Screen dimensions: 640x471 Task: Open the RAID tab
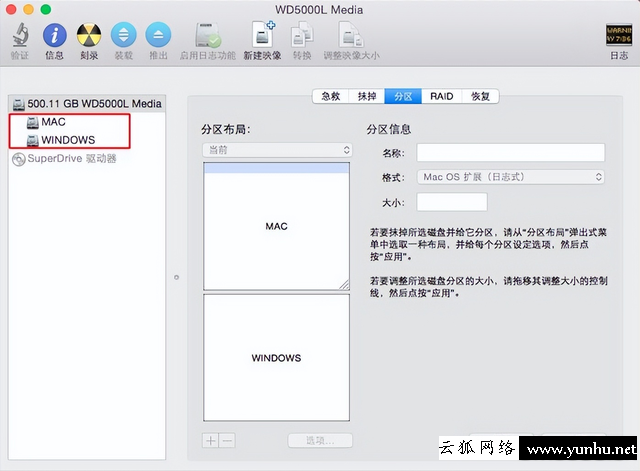pos(442,96)
